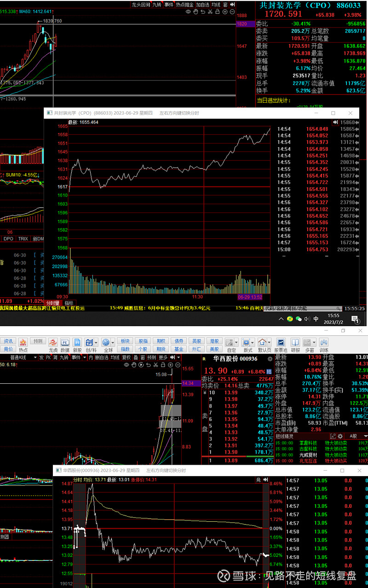
Task: Open the notification center icon
Action: [x=355, y=318]
